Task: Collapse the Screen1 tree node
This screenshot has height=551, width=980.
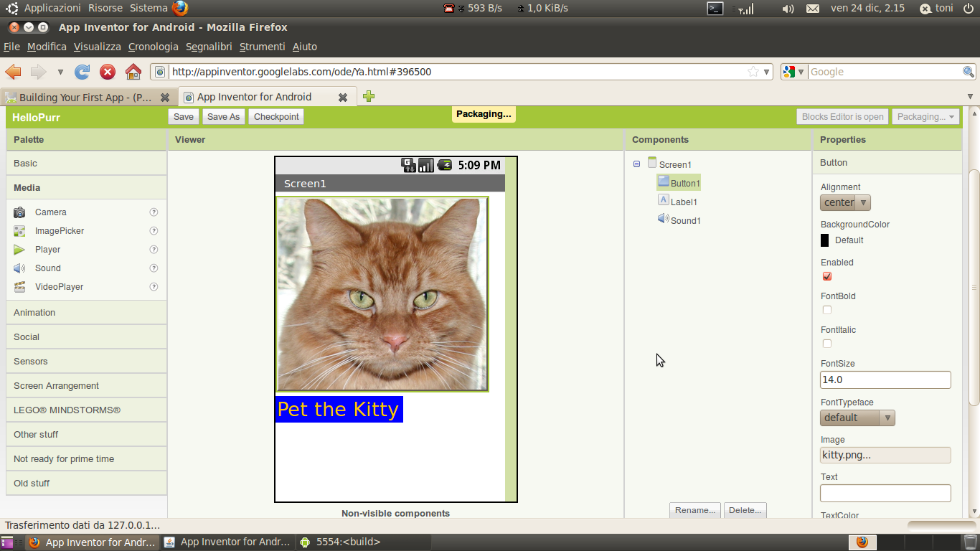Action: (x=636, y=164)
